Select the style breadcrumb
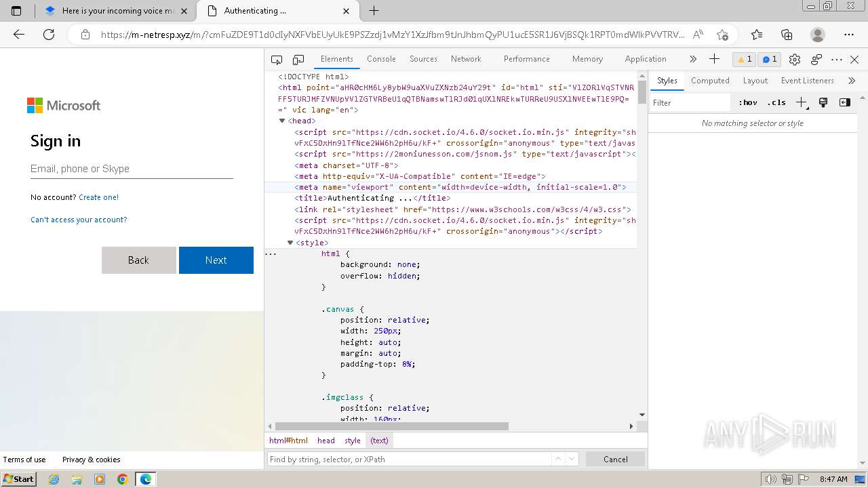 tap(353, 441)
